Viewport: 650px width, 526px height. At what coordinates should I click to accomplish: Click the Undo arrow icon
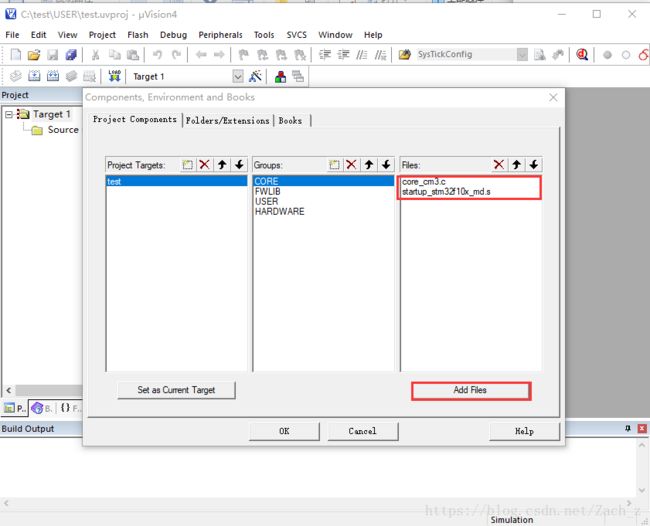coord(157,54)
